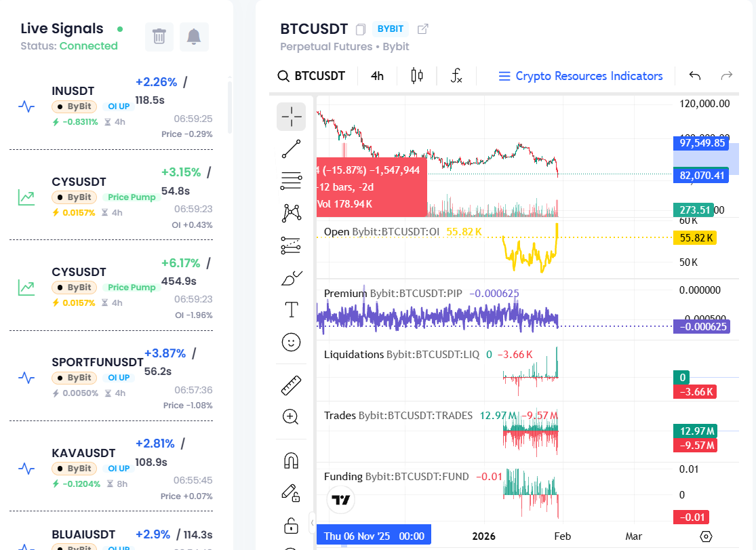756x550 pixels.
Task: Toggle notifications with the bell icon
Action: (x=194, y=37)
